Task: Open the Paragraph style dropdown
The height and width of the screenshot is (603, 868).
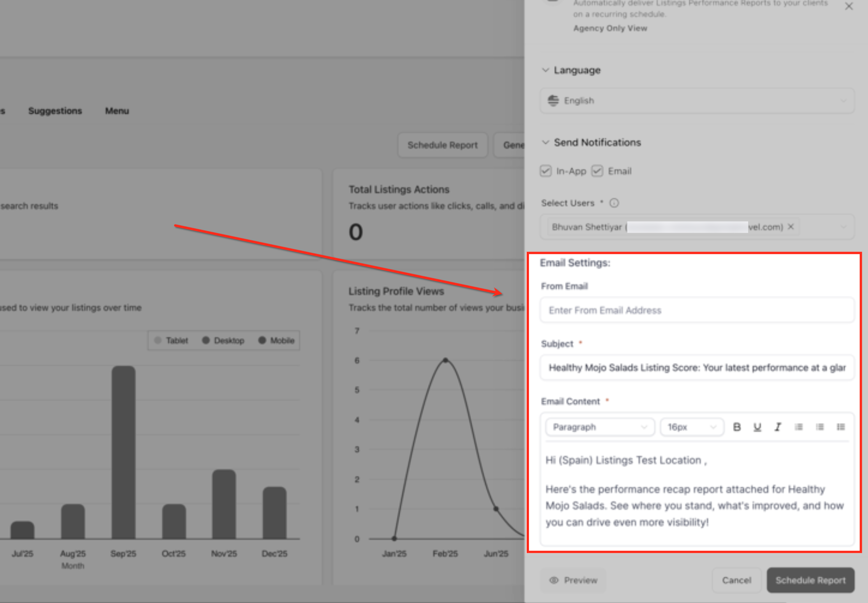Action: [599, 427]
